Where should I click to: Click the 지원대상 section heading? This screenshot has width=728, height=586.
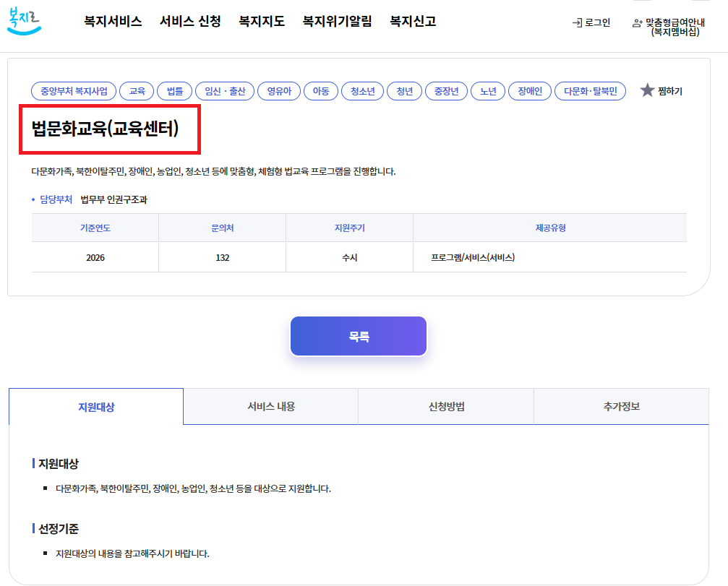59,463
